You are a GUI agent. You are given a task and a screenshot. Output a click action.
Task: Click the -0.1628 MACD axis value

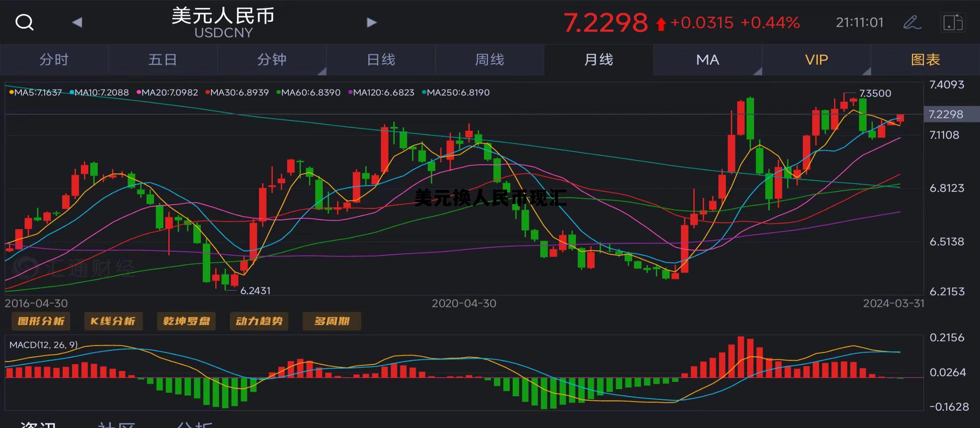pyautogui.click(x=949, y=407)
